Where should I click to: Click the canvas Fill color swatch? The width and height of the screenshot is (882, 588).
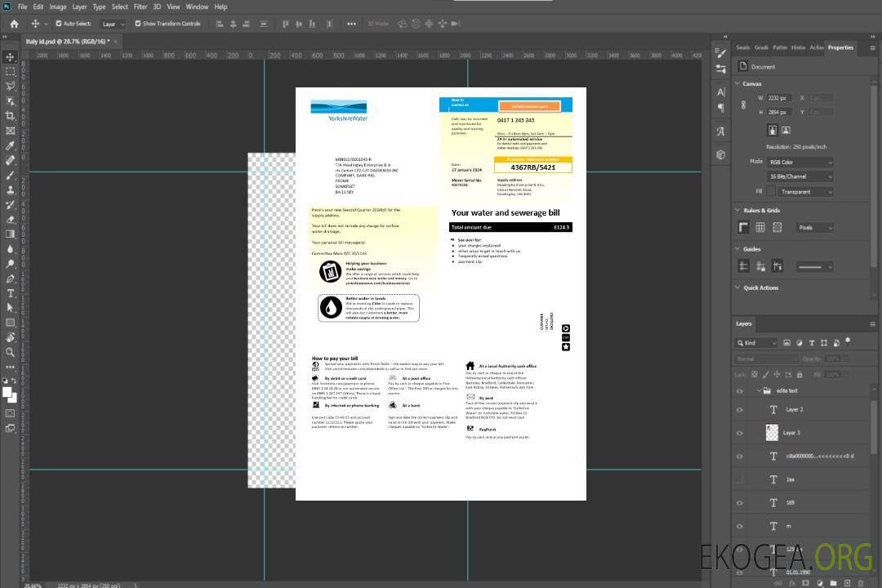(x=771, y=191)
